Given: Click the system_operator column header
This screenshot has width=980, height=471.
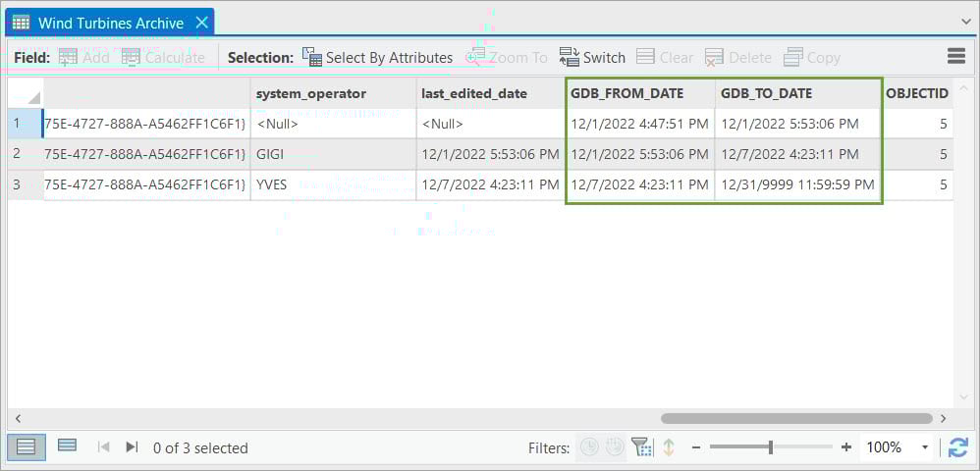Looking at the screenshot, I should (333, 93).
